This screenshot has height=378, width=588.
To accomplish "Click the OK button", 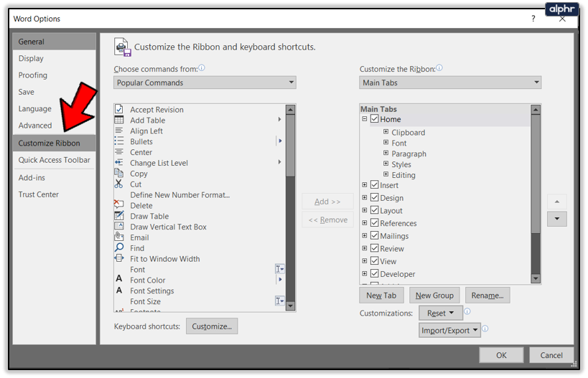I will tap(501, 355).
